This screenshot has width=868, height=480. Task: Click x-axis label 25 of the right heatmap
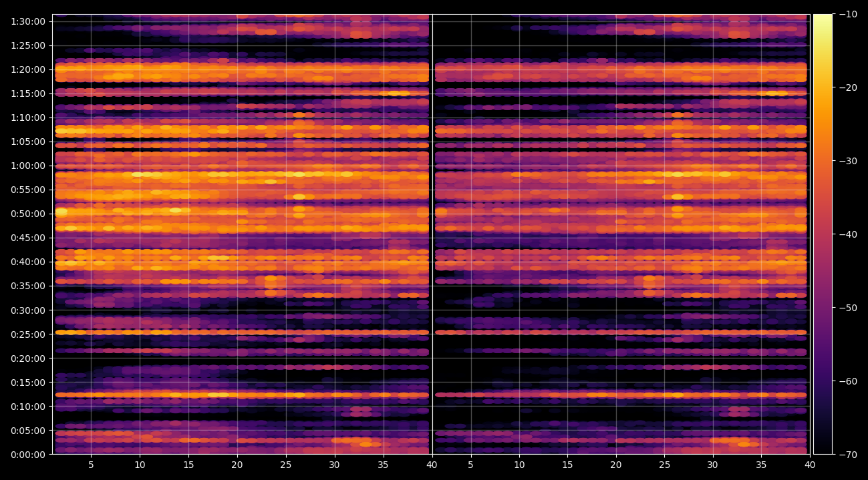pyautogui.click(x=664, y=465)
